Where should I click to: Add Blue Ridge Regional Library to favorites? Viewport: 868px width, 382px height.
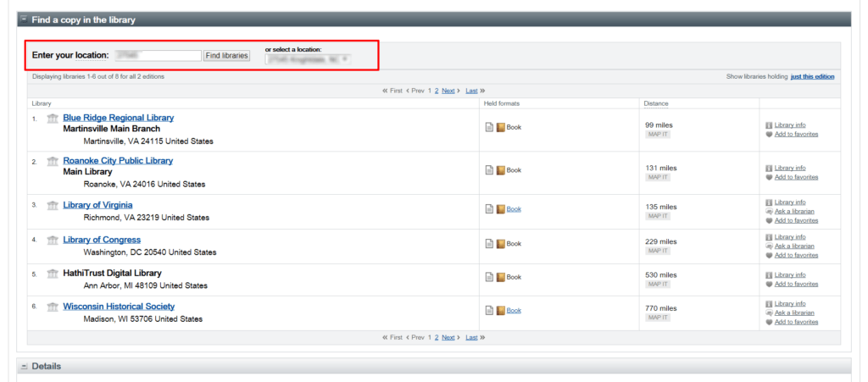pyautogui.click(x=796, y=135)
